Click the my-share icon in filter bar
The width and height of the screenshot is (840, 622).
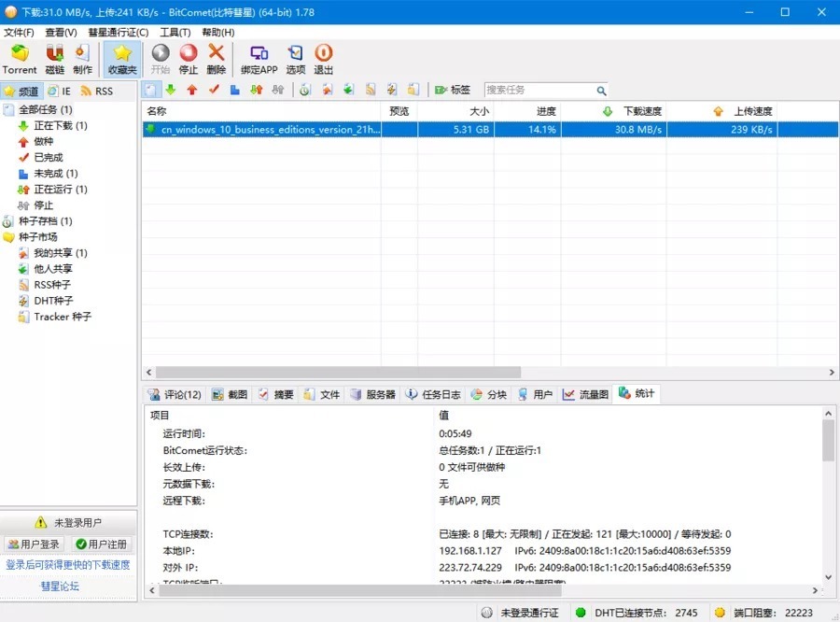tap(327, 90)
